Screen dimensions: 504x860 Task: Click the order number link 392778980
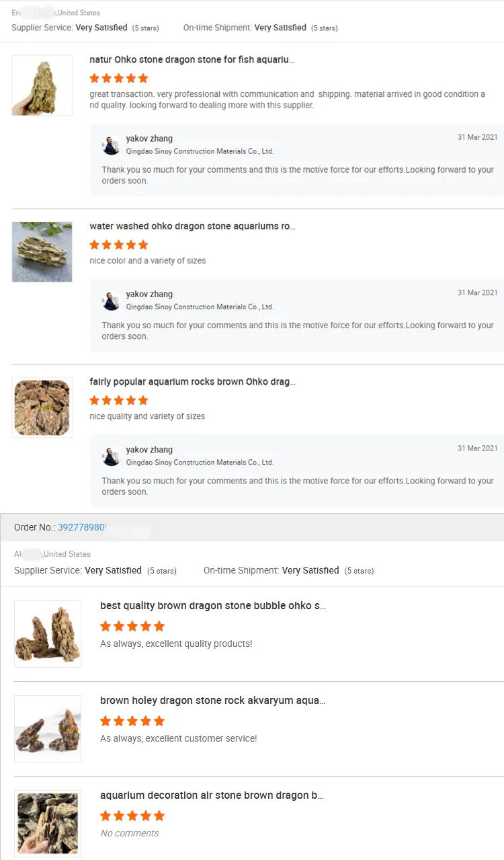[x=83, y=528]
